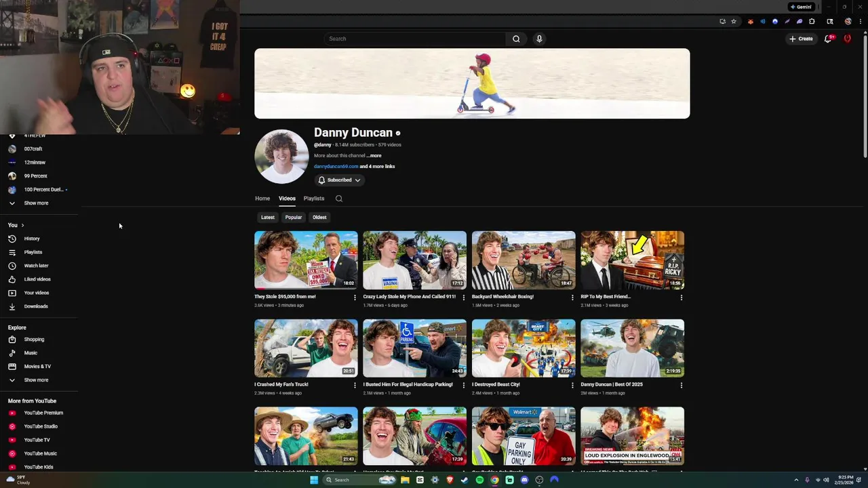Open File Explorer from the taskbar
Image resolution: width=868 pixels, height=488 pixels.
[x=405, y=480]
